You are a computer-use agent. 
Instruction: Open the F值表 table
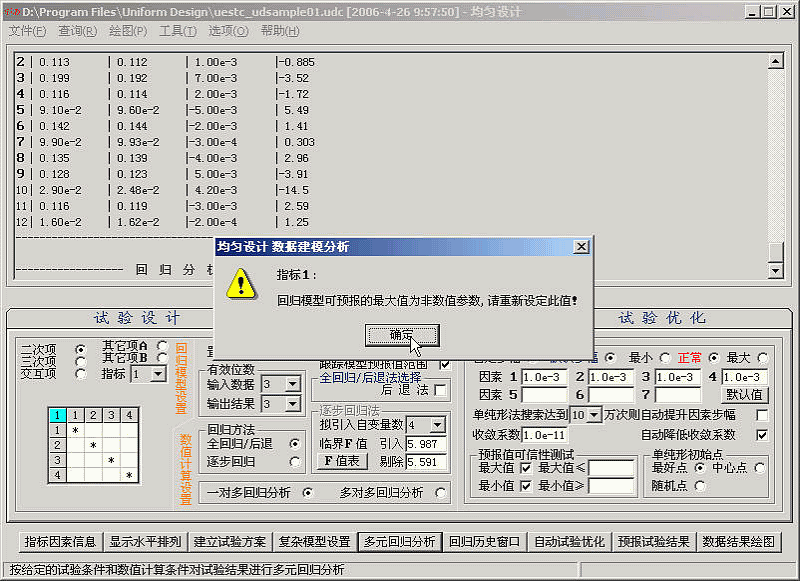pos(342,461)
